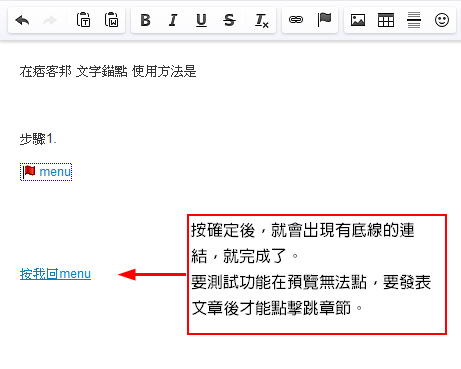Click the text 步驟1.
The width and height of the screenshot is (461, 369).
[x=38, y=139]
